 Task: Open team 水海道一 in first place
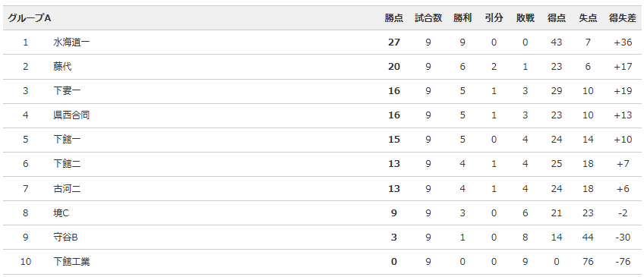[x=71, y=42]
